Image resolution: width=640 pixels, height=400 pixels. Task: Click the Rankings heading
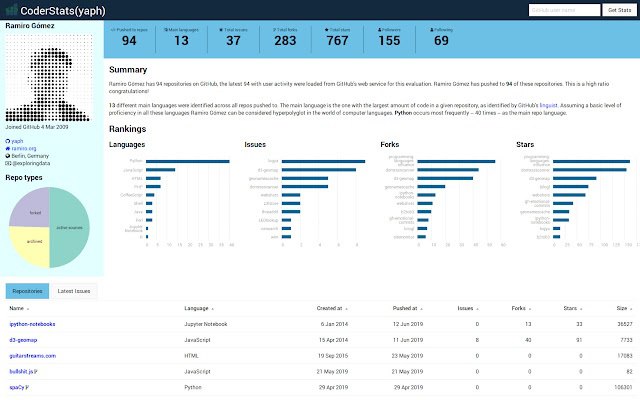(x=127, y=129)
